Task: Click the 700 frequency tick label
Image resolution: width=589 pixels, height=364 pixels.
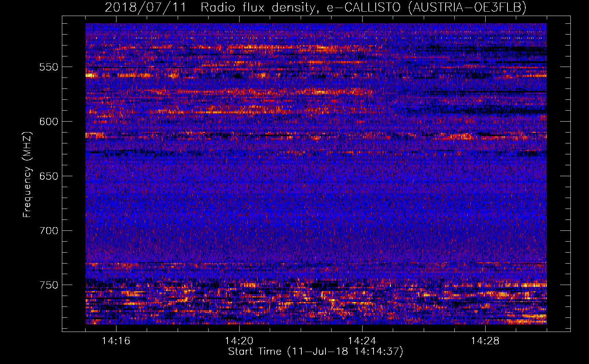Action: pyautogui.click(x=49, y=231)
